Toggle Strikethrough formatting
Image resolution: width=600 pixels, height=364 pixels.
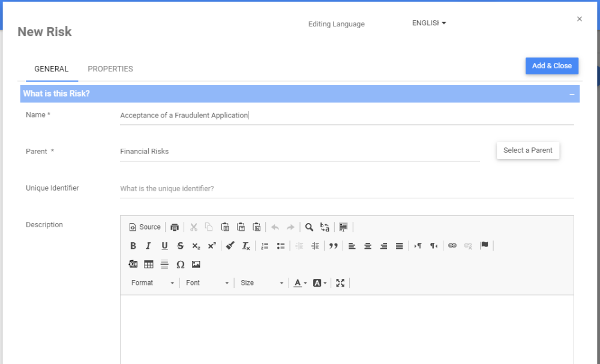tap(180, 246)
